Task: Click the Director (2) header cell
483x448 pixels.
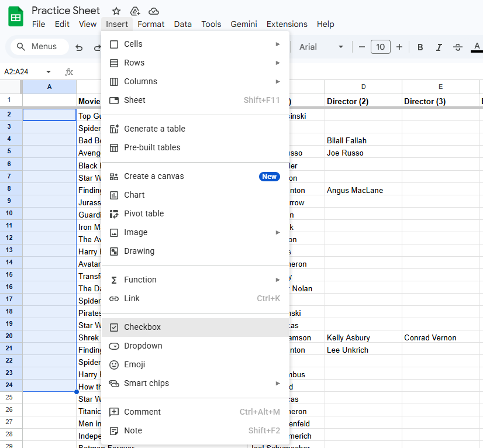Action: click(x=363, y=101)
